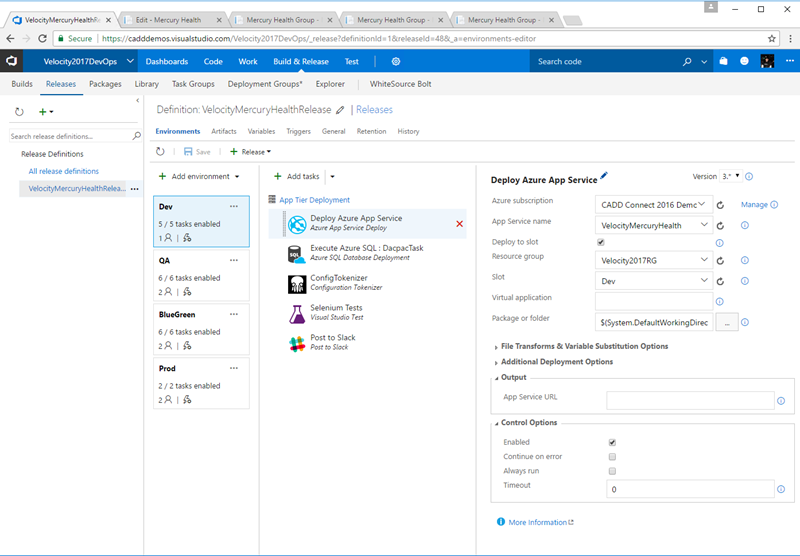
Task: Open the Build & Release menu
Action: tap(301, 61)
